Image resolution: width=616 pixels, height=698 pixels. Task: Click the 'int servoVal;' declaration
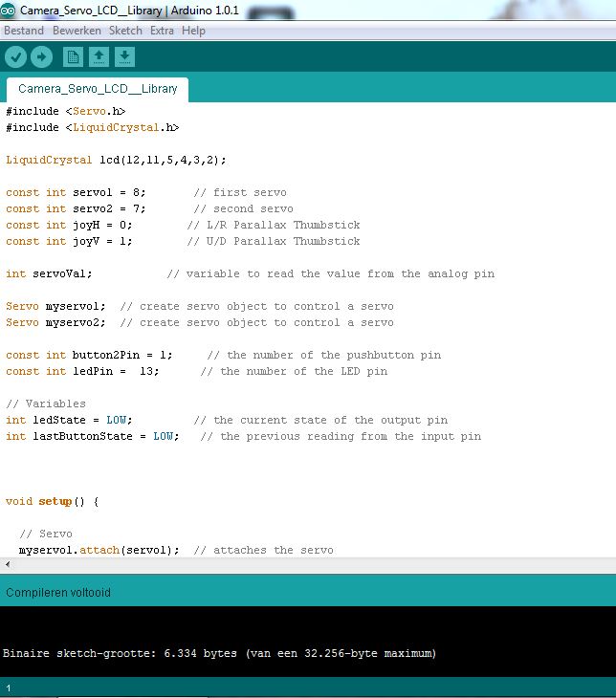(x=49, y=273)
